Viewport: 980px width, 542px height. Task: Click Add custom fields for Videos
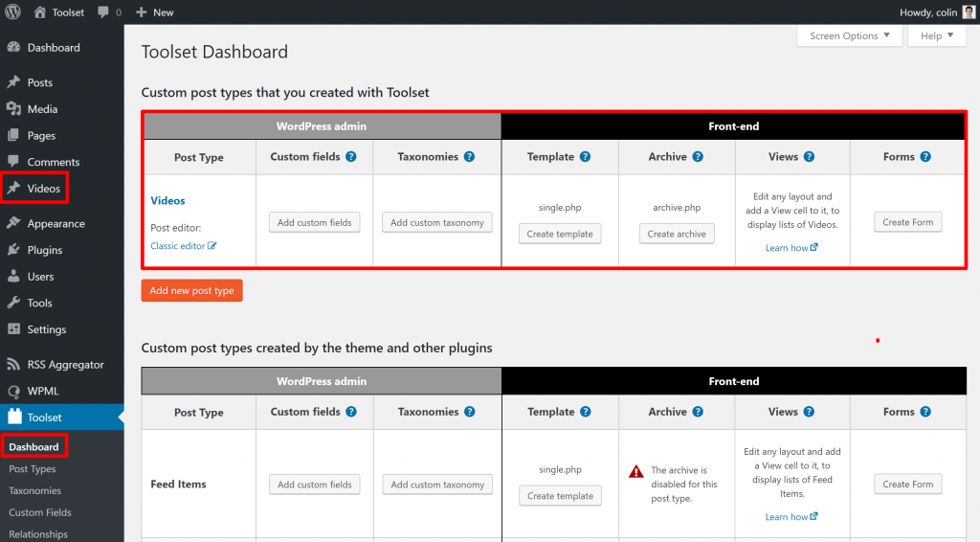pos(314,222)
